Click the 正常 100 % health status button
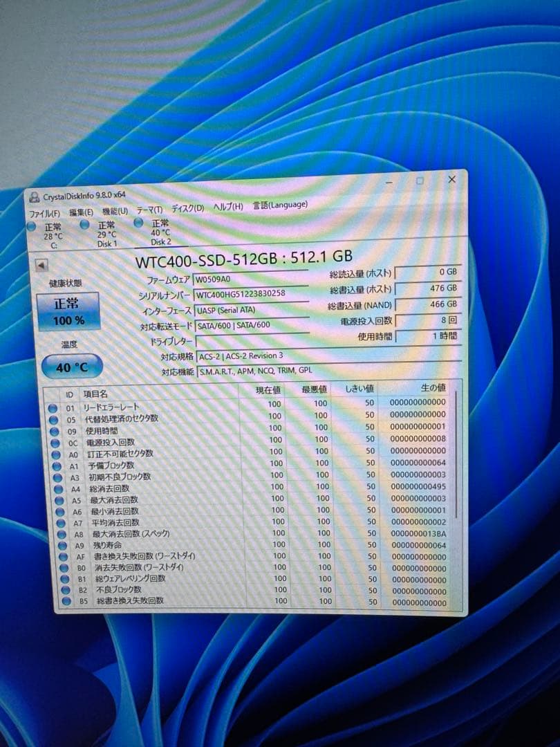The height and width of the screenshot is (747, 560). [68, 311]
